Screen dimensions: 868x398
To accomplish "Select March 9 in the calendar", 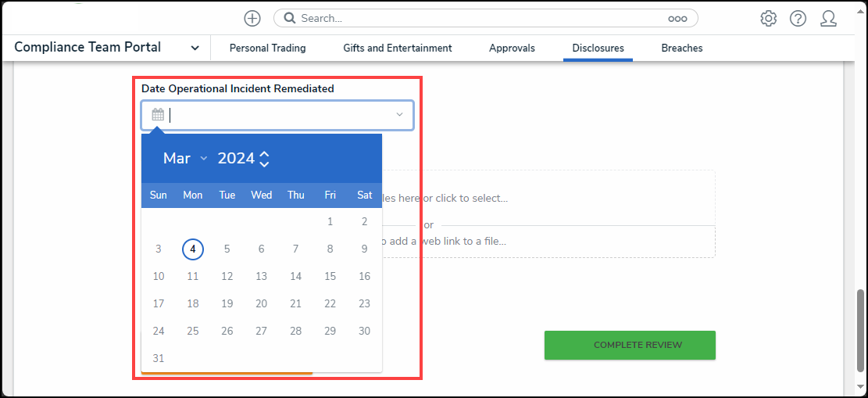I will coord(364,249).
